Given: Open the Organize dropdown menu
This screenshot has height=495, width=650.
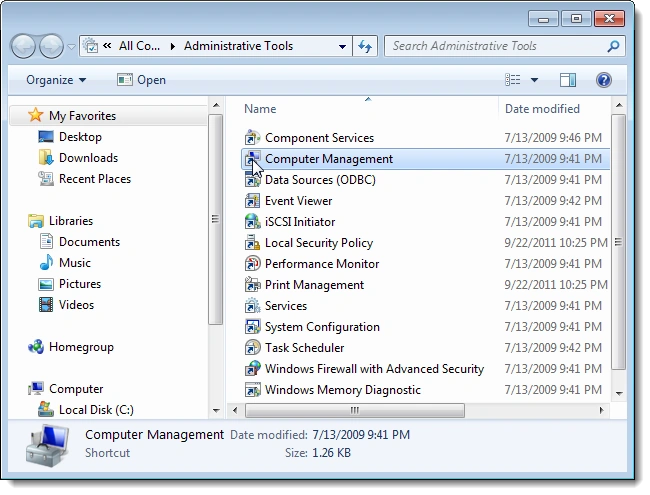Looking at the screenshot, I should pyautogui.click(x=56, y=80).
